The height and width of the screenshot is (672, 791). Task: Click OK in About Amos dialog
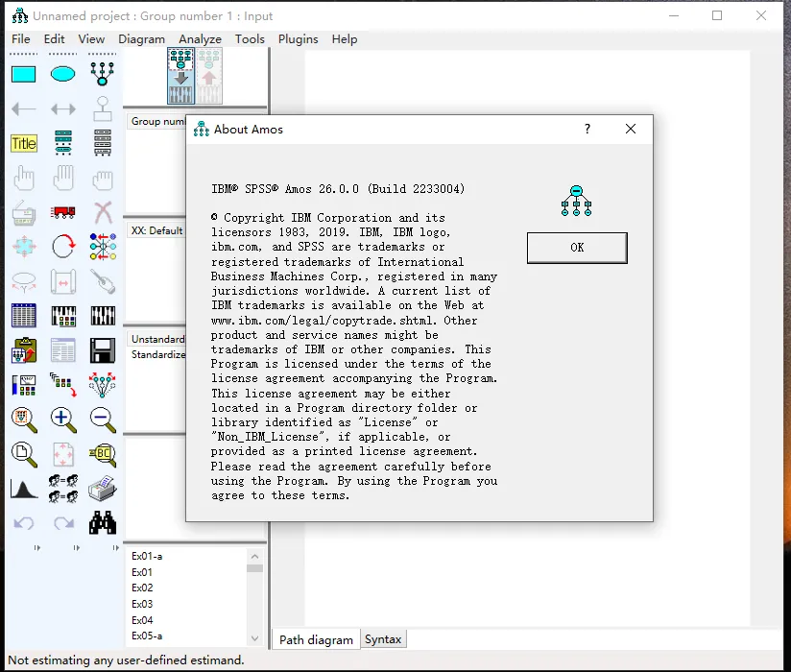click(x=577, y=248)
